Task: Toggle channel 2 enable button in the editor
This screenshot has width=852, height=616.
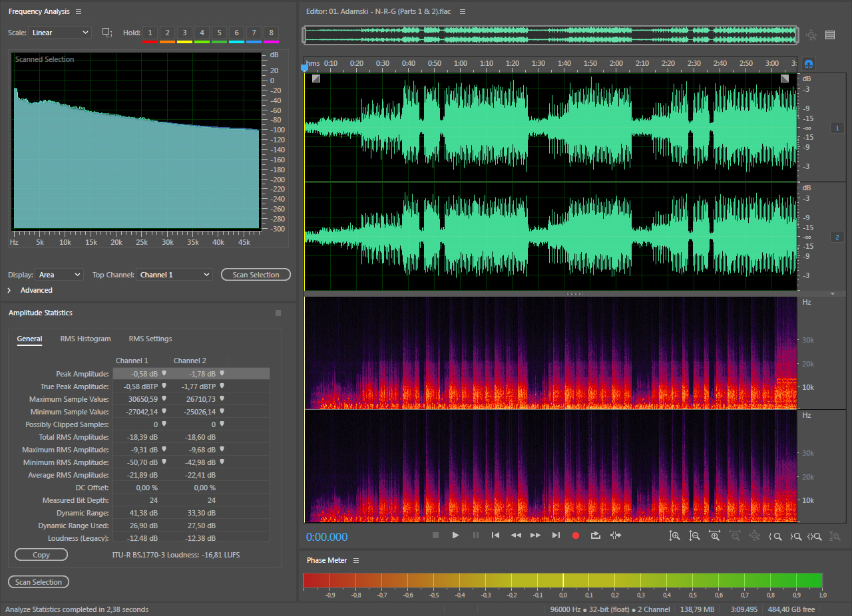Action: (x=837, y=237)
